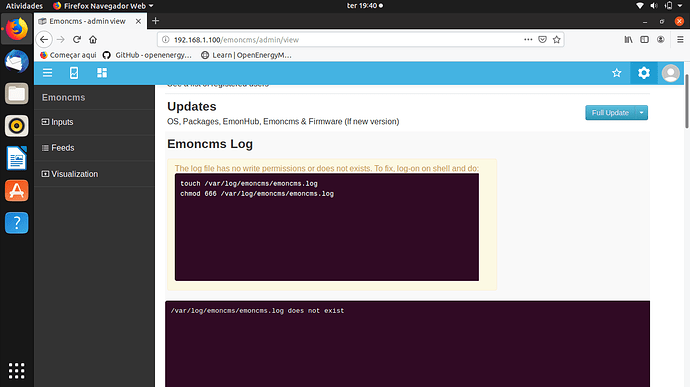Reload the current page
The height and width of the screenshot is (387, 690).
(77, 40)
